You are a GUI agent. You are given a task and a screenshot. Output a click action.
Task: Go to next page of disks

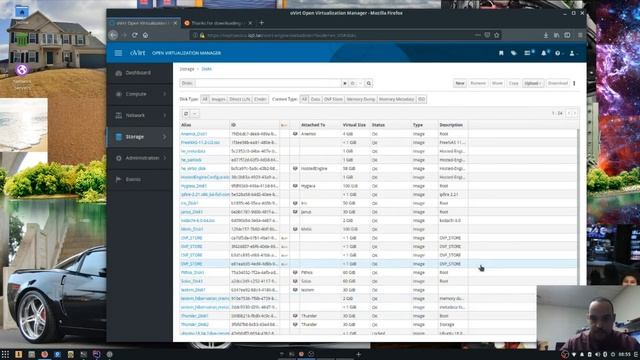575,113
